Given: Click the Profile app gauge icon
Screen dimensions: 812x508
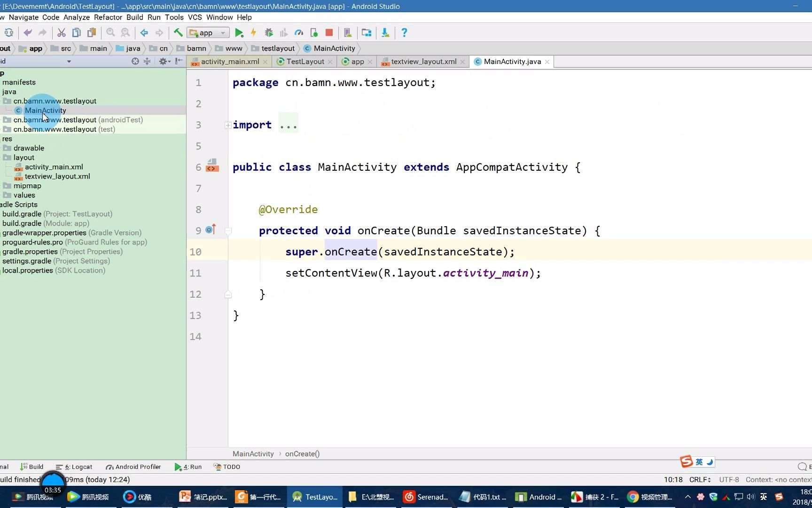Looking at the screenshot, I should pos(299,33).
